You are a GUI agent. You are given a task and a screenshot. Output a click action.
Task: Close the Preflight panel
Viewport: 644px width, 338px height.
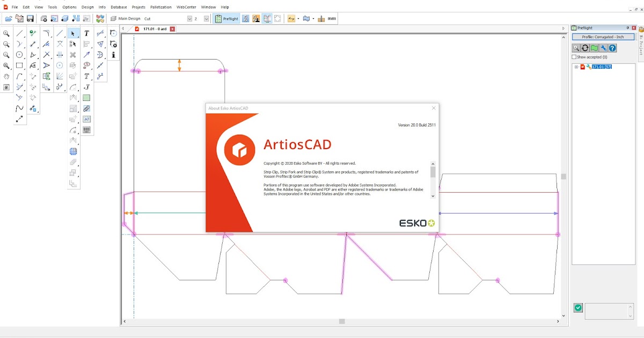[x=634, y=28]
